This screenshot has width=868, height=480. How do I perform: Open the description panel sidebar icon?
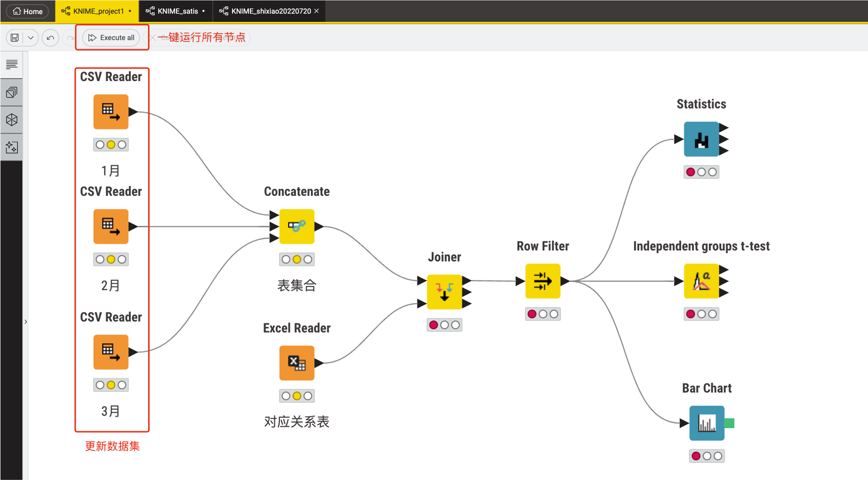pyautogui.click(x=12, y=64)
